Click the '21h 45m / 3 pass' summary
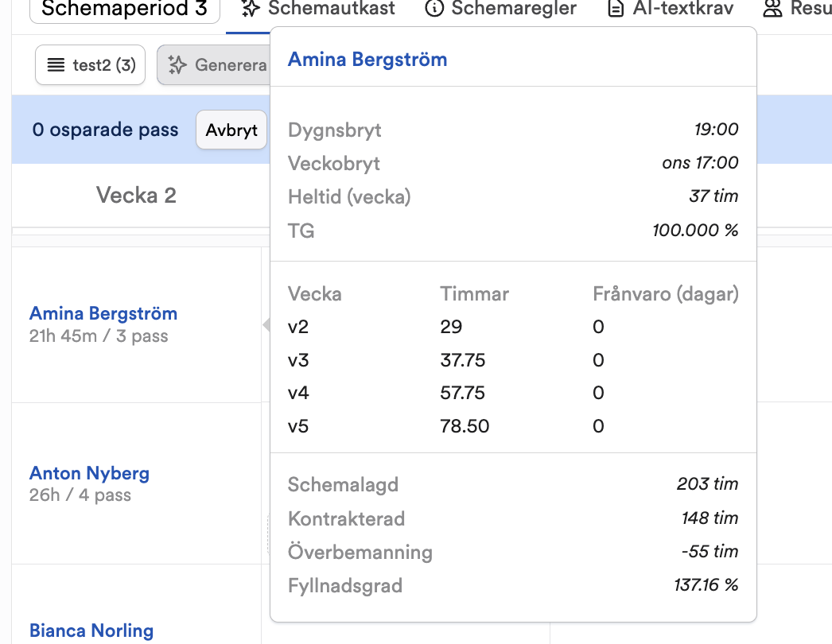 click(99, 336)
